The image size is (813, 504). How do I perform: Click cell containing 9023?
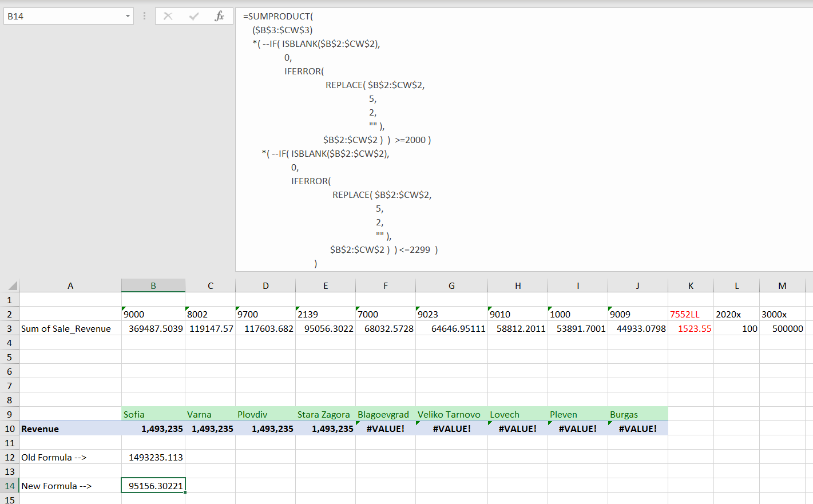(x=451, y=314)
